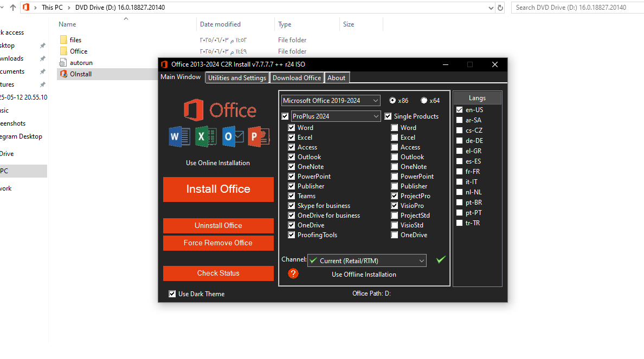Uncheck ProjectPro single product checkbox
644x359 pixels.
(x=394, y=196)
